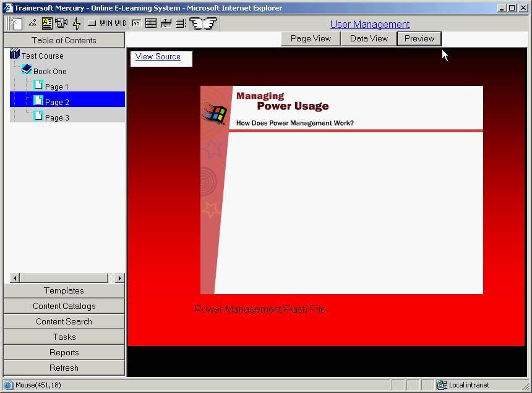Image resolution: width=532 pixels, height=393 pixels.
Task: Click the Internet Explorer title bar icon
Action: [x=7, y=7]
